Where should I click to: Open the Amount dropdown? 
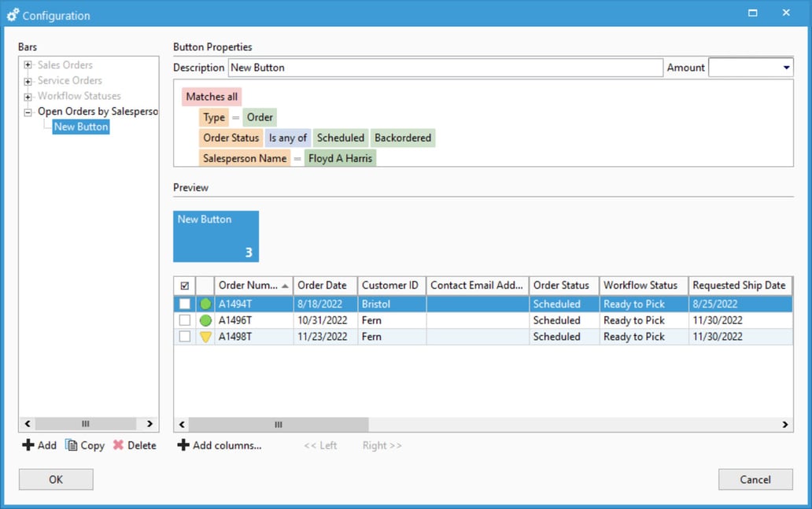(786, 68)
